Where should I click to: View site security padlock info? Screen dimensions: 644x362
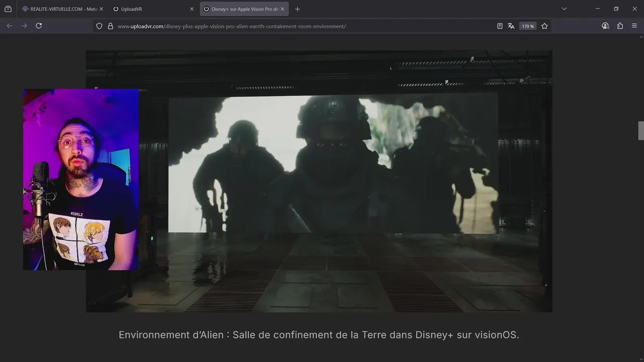[110, 26]
